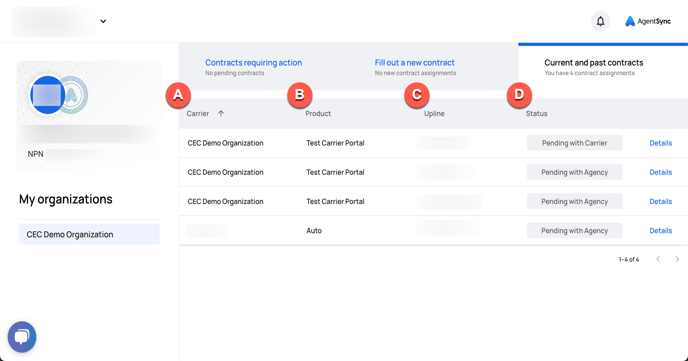Click the AgentSync logo
Image resolution: width=688 pixels, height=361 pixels.
648,21
